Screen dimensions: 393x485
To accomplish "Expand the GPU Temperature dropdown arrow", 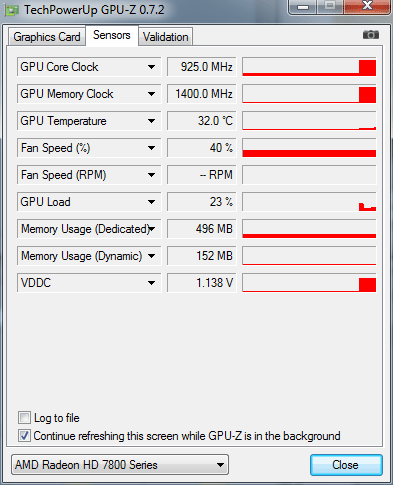I will click(x=151, y=121).
